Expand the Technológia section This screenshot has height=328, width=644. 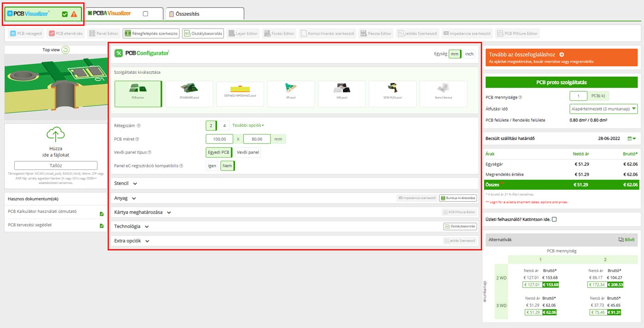(x=131, y=227)
